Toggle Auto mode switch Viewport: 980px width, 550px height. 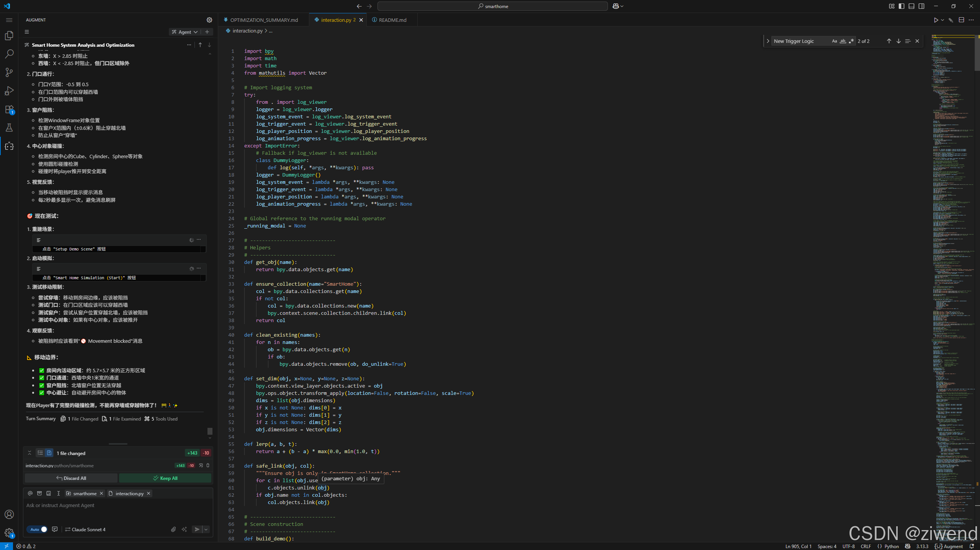point(38,529)
